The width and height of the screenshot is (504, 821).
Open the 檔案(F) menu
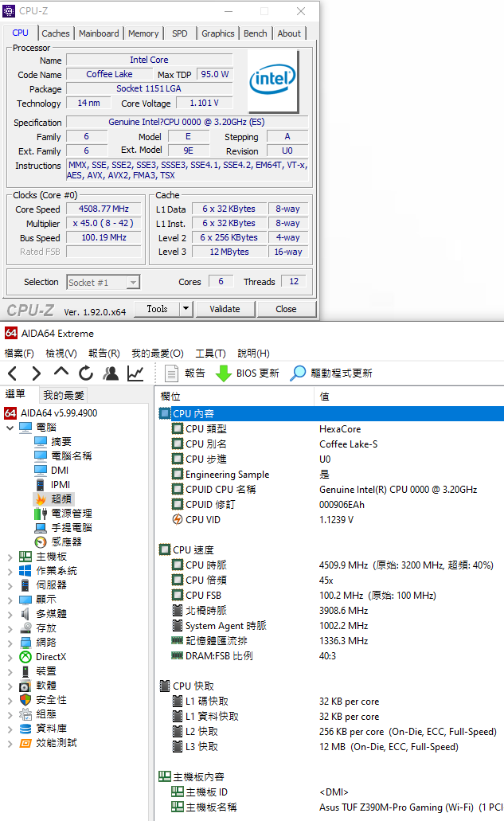[19, 354]
